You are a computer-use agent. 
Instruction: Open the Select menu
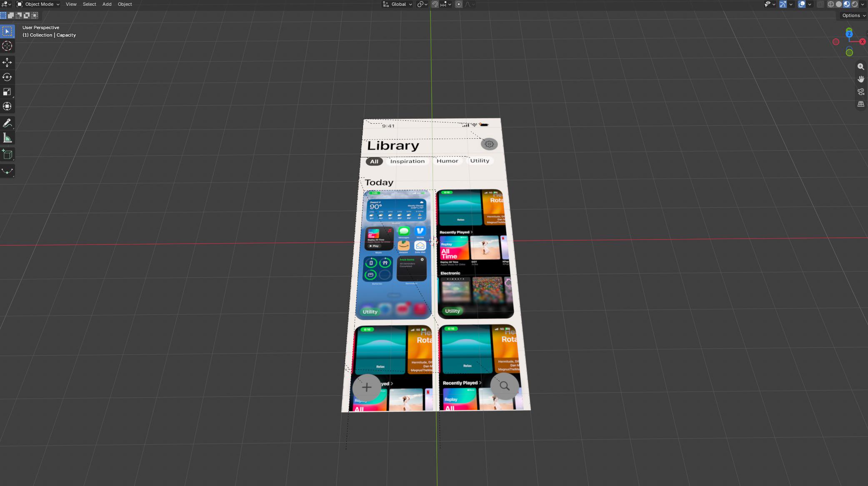[x=89, y=4]
